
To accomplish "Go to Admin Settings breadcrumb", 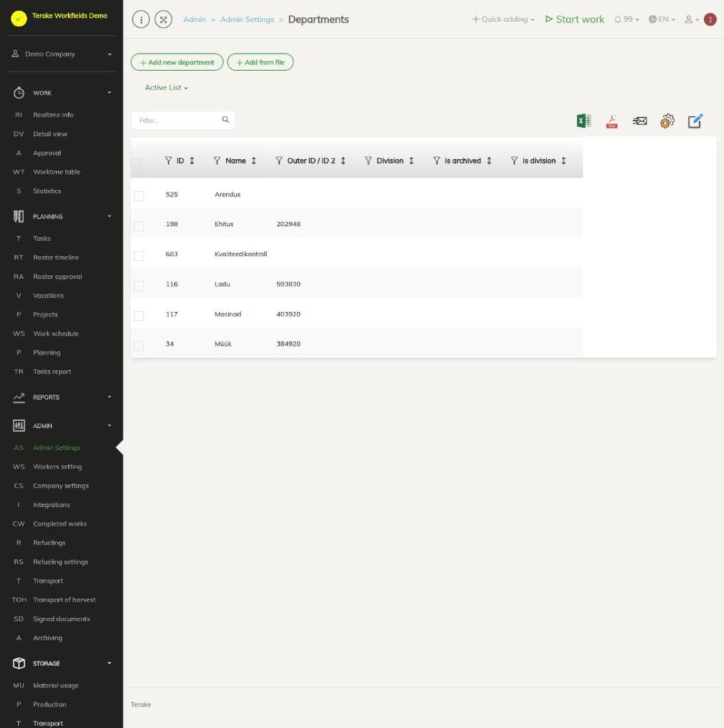I will 247,19.
